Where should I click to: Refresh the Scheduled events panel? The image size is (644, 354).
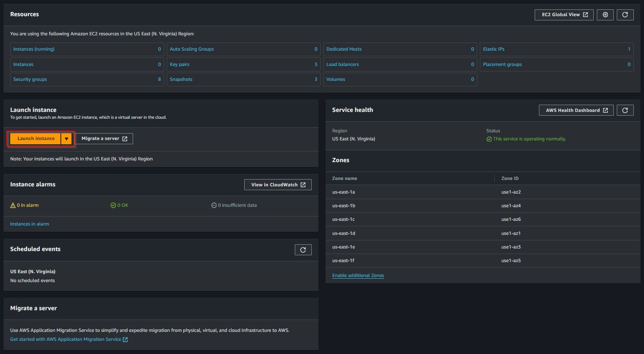coord(303,250)
